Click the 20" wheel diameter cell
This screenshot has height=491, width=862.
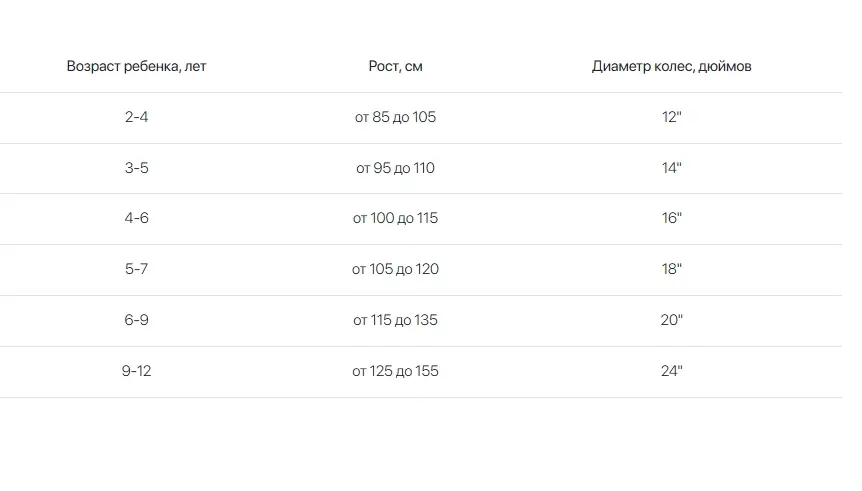(671, 320)
